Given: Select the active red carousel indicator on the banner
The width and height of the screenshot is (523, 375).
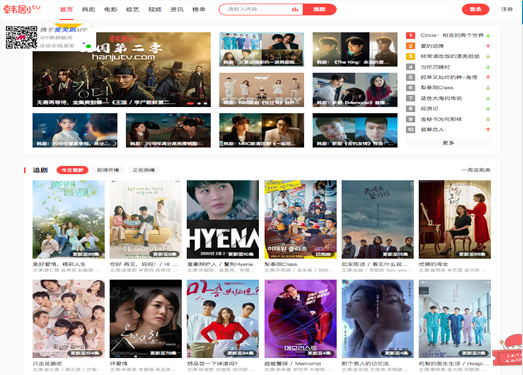Looking at the screenshot, I should 190,103.
